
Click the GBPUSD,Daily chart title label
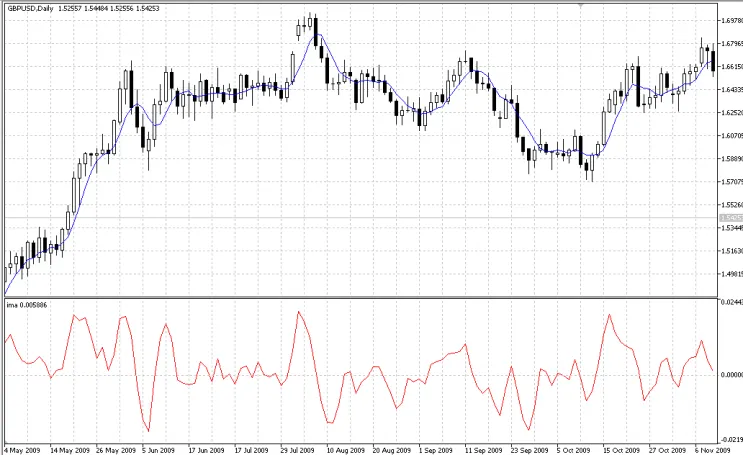(27, 7)
